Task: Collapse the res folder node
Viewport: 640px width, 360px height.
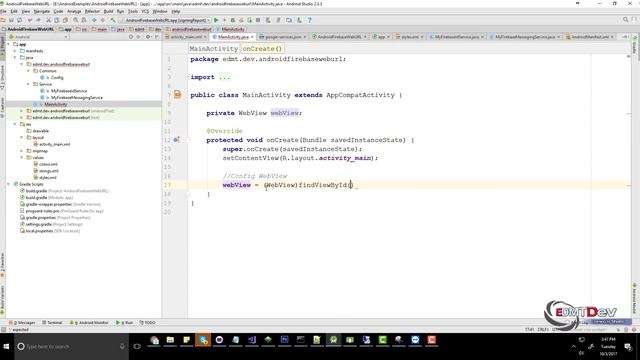Action: (15, 124)
